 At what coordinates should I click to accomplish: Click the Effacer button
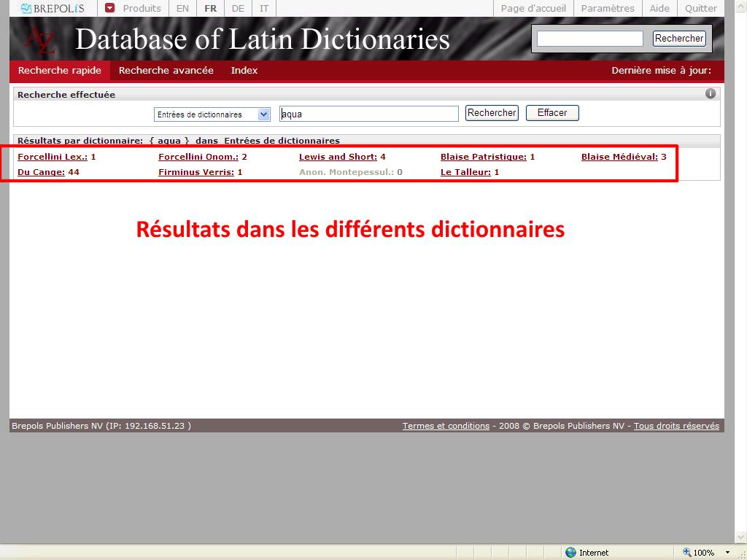coord(552,113)
